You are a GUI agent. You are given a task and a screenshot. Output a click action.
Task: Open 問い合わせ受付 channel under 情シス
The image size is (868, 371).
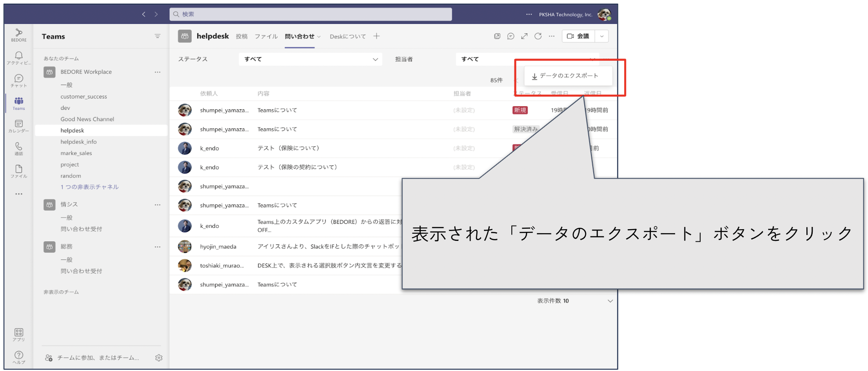tap(81, 229)
